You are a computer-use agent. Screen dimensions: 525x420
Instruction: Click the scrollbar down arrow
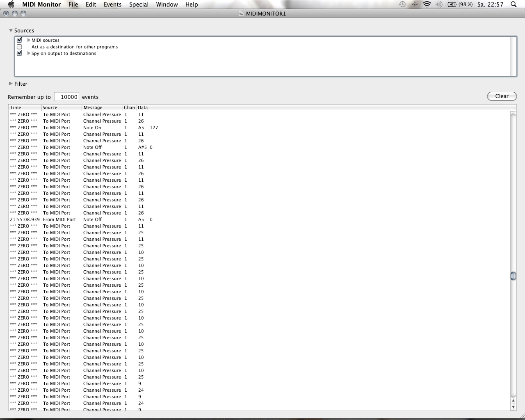pos(513,407)
